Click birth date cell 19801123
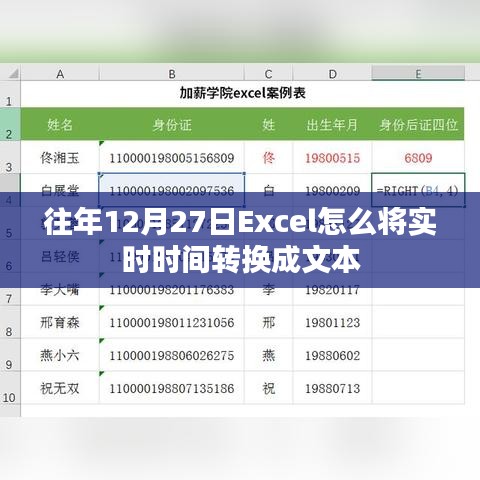This screenshot has width=480, height=480. point(332,322)
